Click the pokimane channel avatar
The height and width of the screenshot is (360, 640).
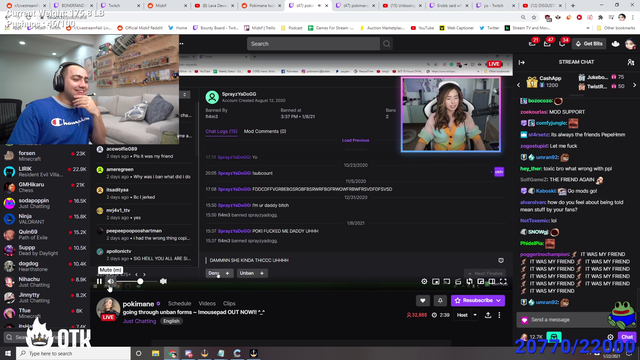click(x=108, y=309)
